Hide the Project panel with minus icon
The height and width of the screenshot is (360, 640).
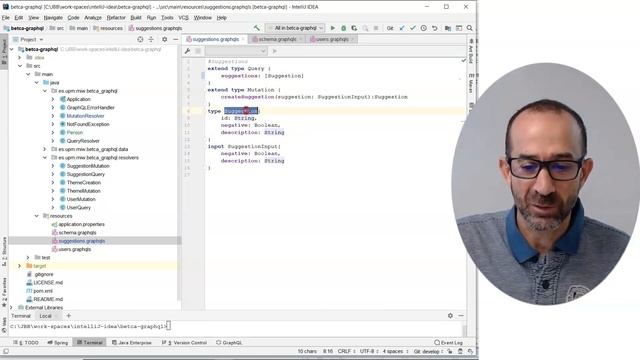coord(176,40)
